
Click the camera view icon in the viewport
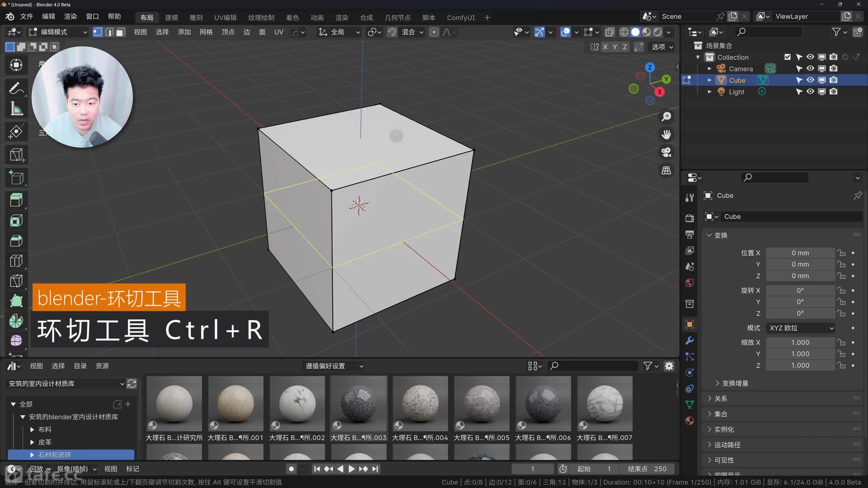pos(666,153)
